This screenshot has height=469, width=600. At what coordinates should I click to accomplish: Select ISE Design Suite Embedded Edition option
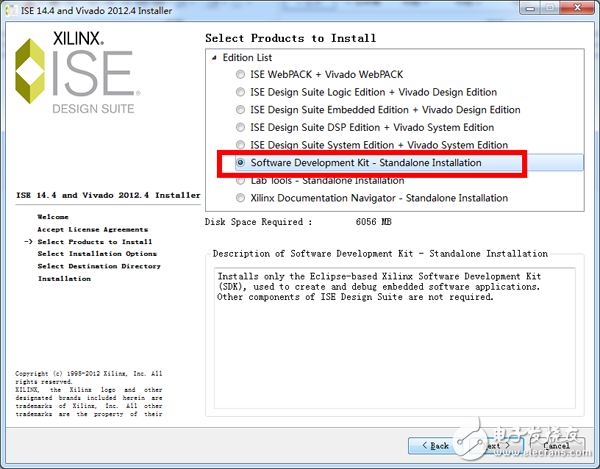pyautogui.click(x=240, y=110)
